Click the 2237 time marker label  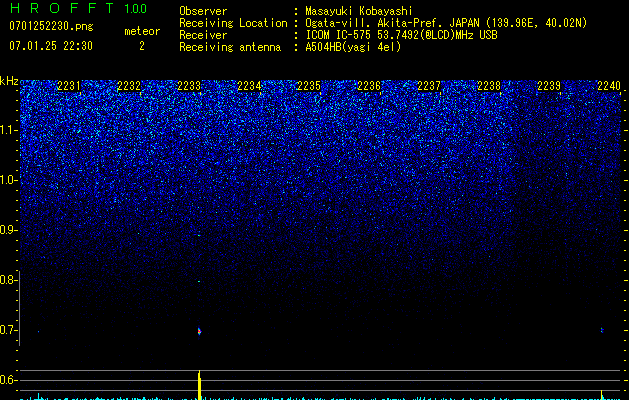point(429,86)
